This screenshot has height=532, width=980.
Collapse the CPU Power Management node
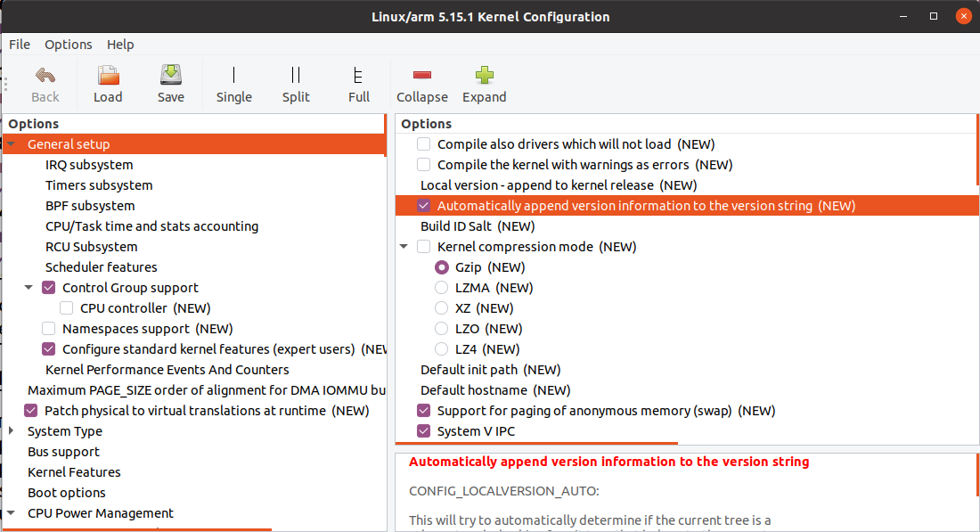[x=12, y=513]
